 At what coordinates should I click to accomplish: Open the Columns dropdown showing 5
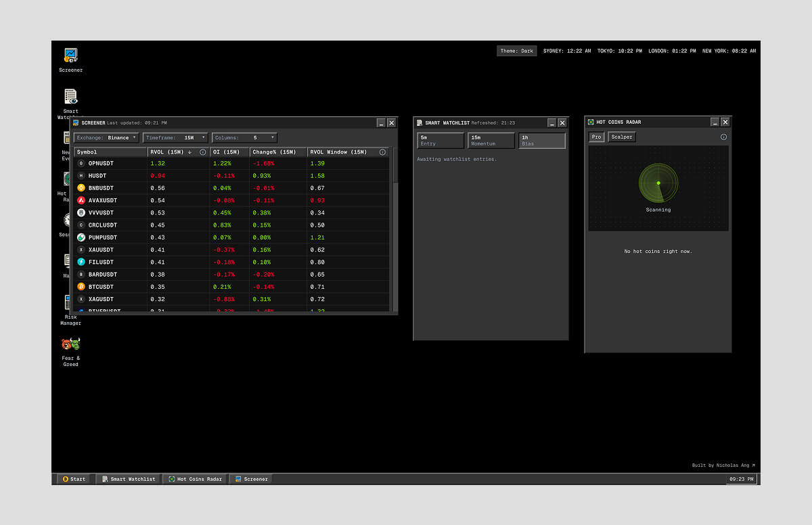coord(244,138)
